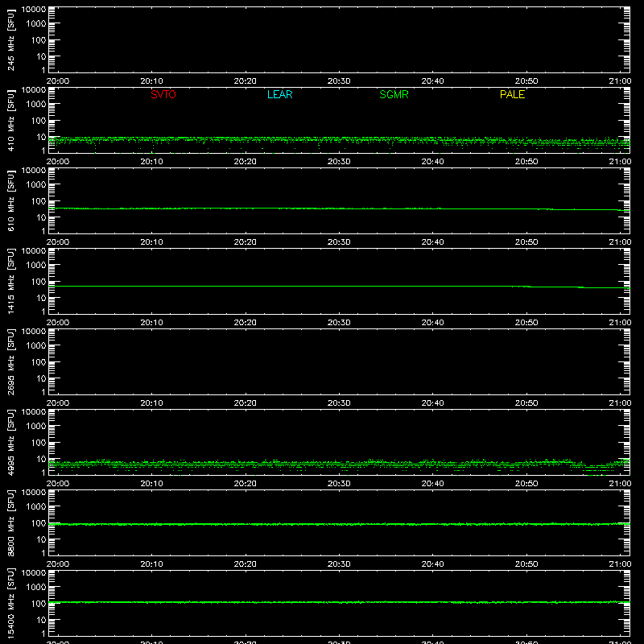
Task: Click 20:40 tick label under 2695 MHz panel
Action: coord(432,403)
